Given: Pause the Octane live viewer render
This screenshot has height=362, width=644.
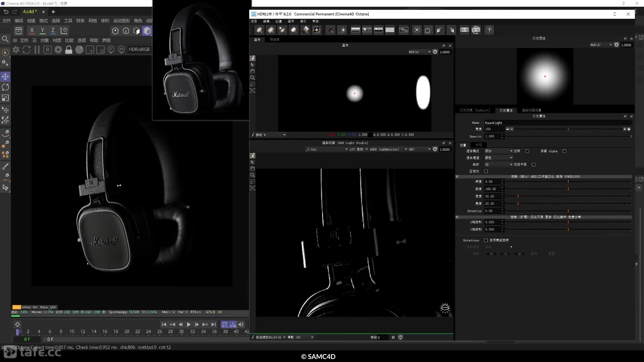Looking at the screenshot, I should pos(37,50).
